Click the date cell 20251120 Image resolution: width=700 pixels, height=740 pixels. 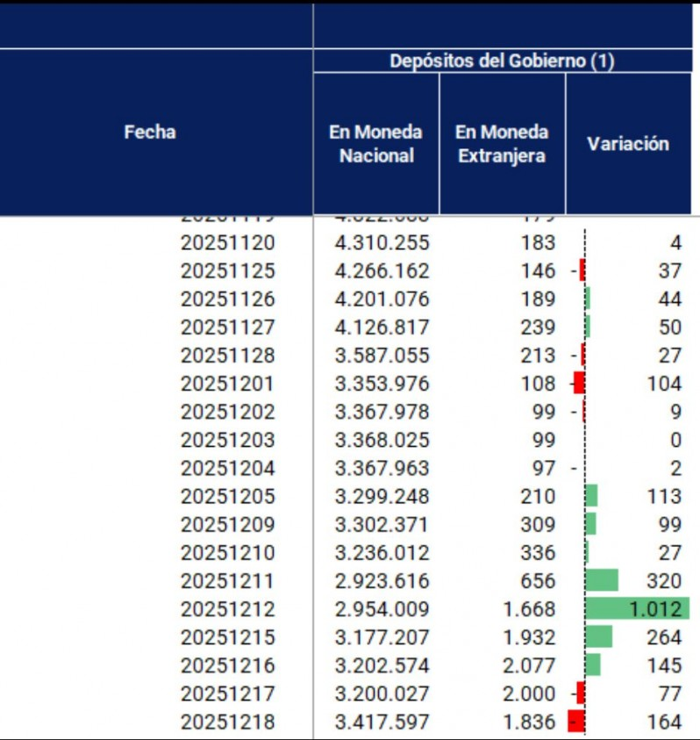[x=227, y=243]
